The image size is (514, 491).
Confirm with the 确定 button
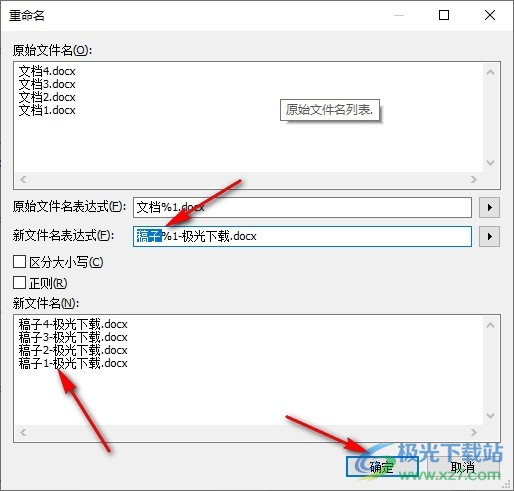click(382, 466)
